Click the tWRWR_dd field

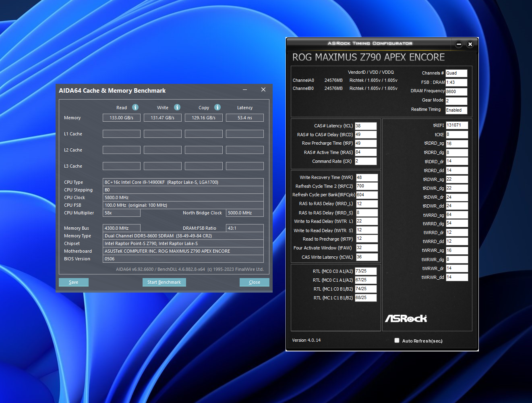(x=457, y=277)
